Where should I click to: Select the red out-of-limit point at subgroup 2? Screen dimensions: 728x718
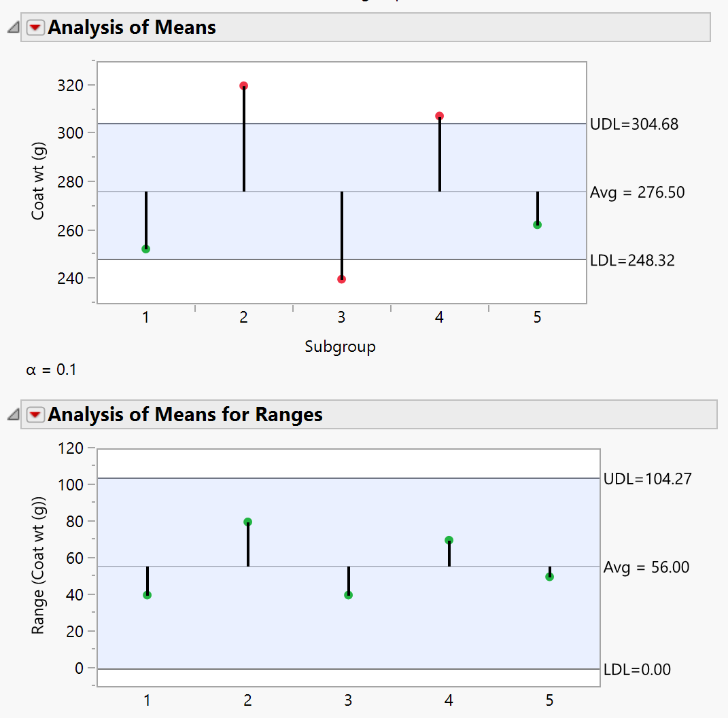coord(243,86)
